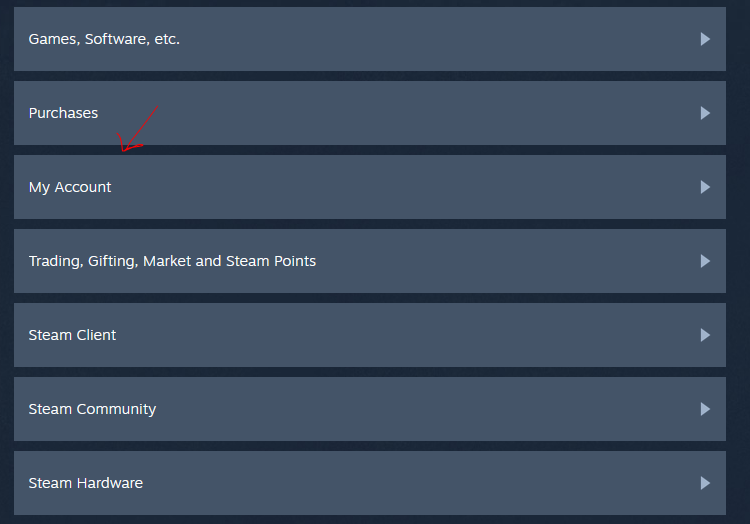750x524 pixels.
Task: Select the Steam Client label
Action: click(72, 335)
